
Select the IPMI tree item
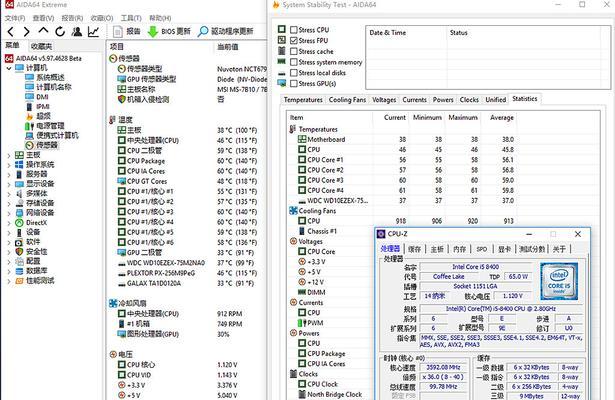[38, 107]
